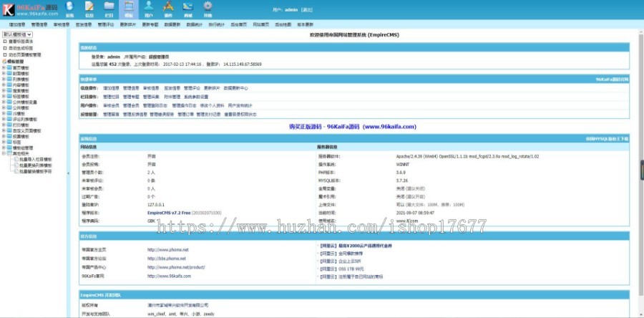Click the square bullet beside 查看标签语法
This screenshot has width=644, height=318.
[5, 42]
